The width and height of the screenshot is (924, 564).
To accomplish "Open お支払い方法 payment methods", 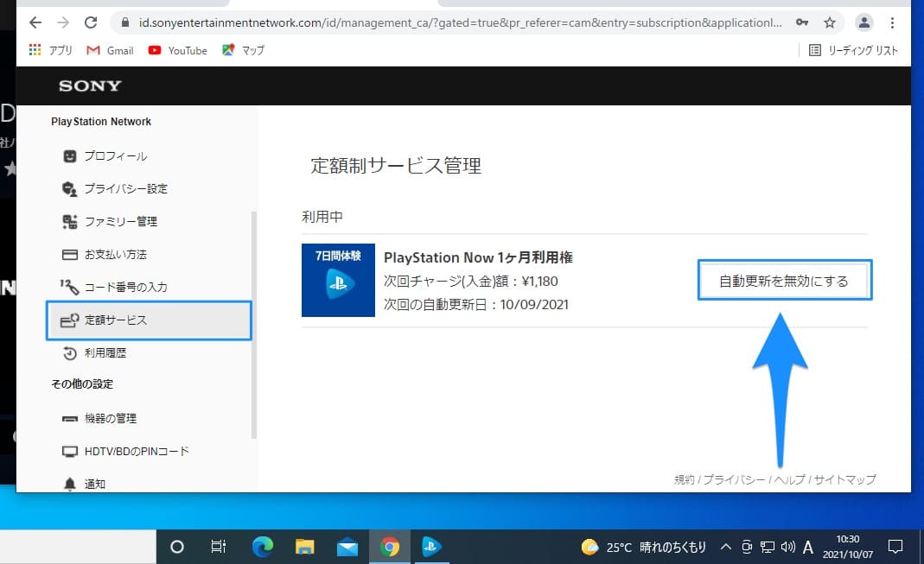I will 115,255.
